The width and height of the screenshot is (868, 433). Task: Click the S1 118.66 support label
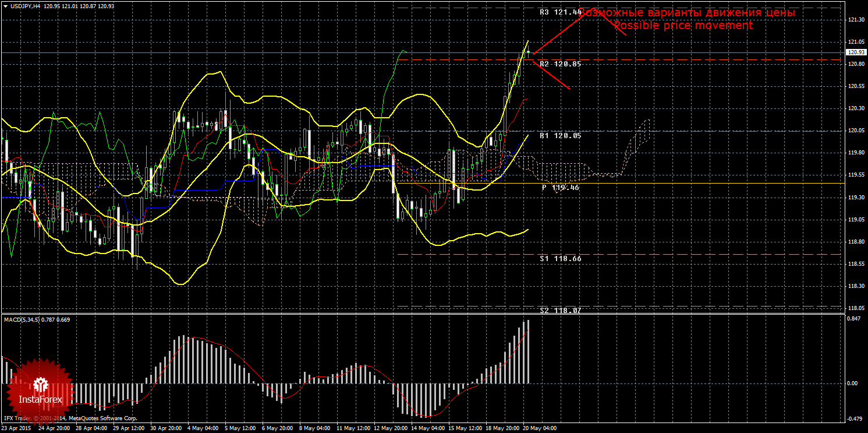[560, 258]
